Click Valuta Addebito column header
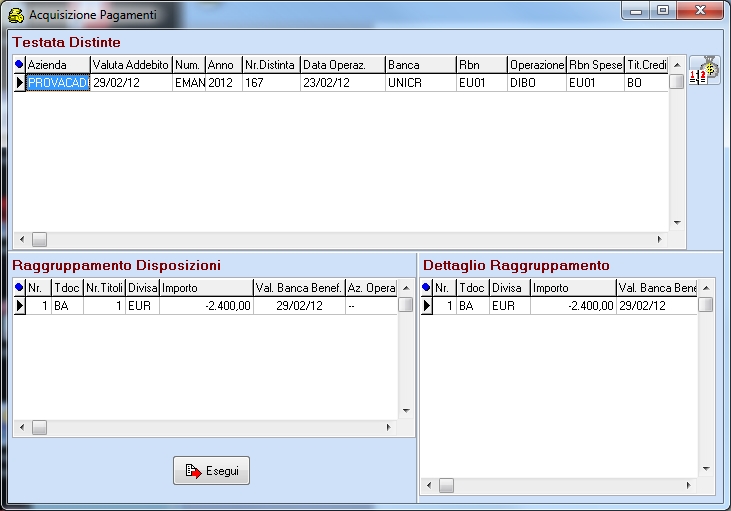 point(131,64)
